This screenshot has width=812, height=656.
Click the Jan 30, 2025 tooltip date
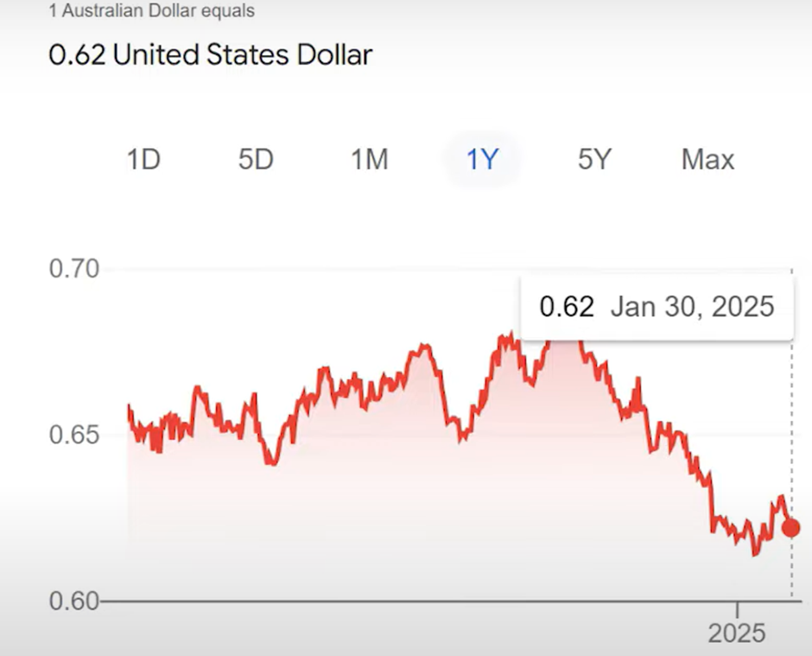pos(692,307)
